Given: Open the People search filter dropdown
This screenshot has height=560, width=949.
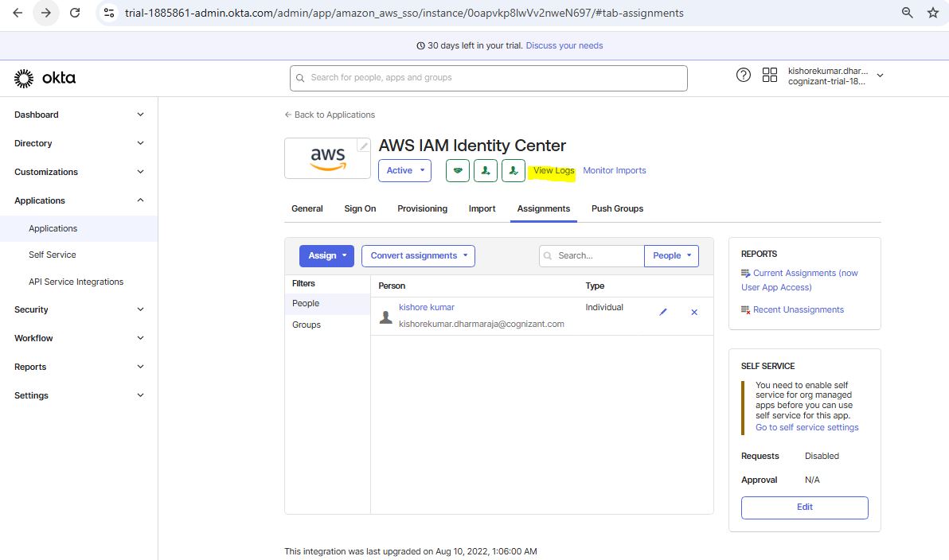Looking at the screenshot, I should [670, 255].
